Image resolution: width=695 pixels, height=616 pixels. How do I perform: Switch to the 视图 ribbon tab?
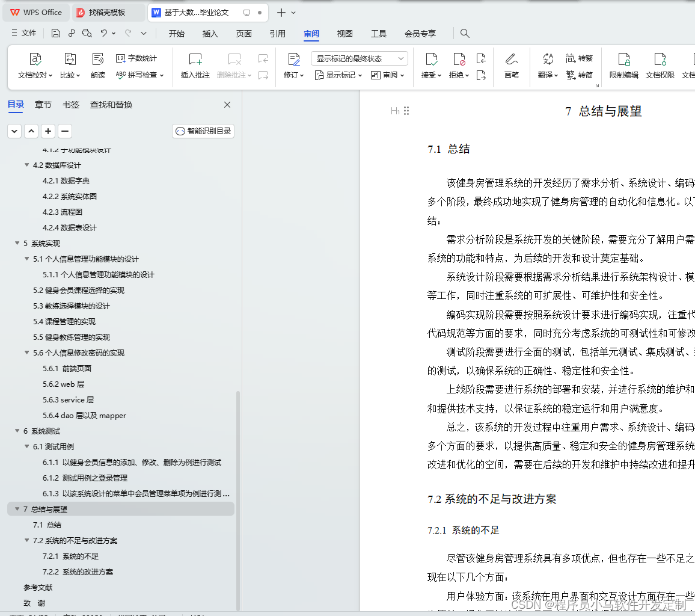point(345,34)
